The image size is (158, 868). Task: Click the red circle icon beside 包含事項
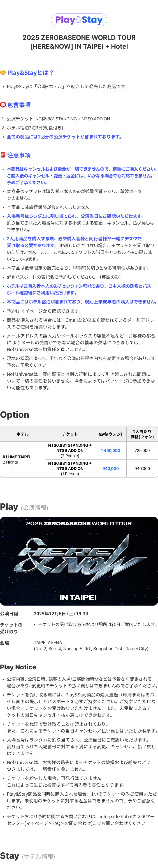tap(3, 105)
